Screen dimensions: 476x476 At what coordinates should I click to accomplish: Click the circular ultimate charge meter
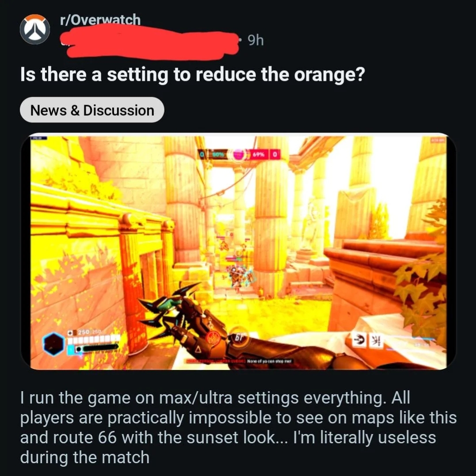[x=238, y=338]
